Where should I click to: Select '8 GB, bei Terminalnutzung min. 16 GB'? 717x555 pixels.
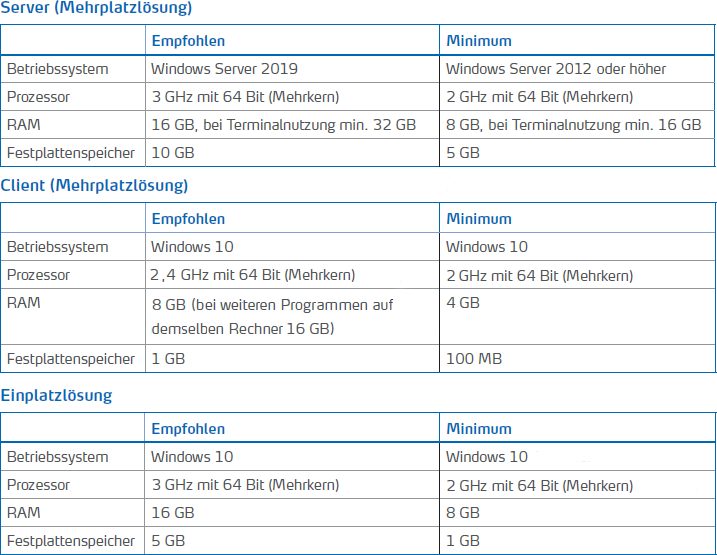(573, 125)
